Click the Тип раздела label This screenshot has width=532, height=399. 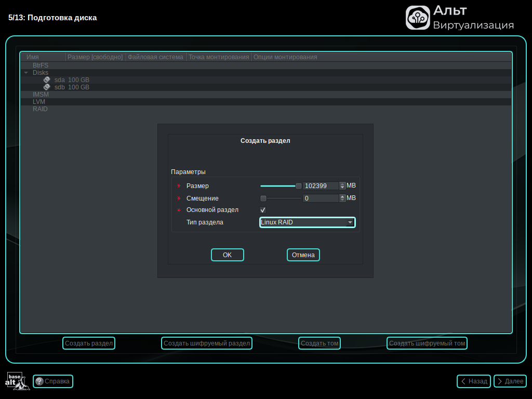point(205,222)
